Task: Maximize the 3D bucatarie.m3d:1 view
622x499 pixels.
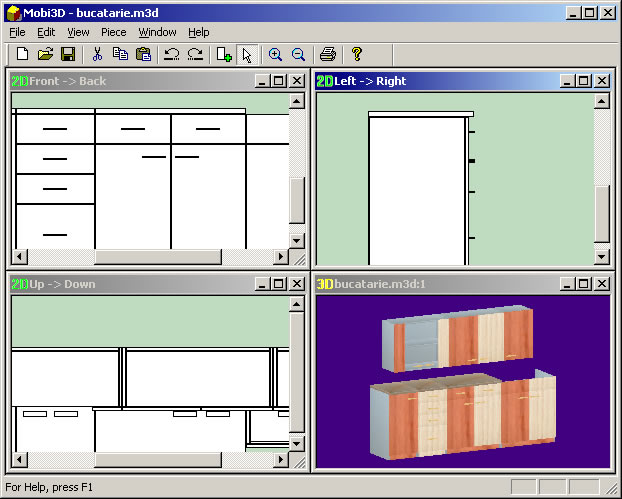Action: pos(584,284)
